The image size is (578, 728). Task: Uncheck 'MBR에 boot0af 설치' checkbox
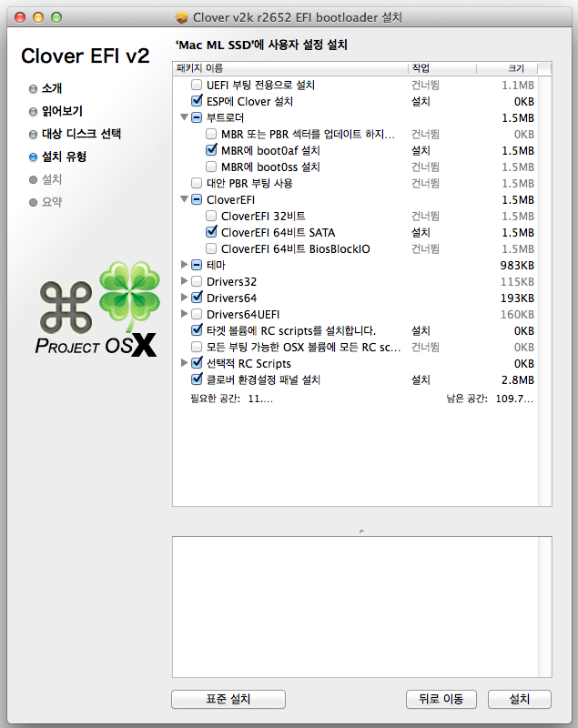tap(211, 150)
